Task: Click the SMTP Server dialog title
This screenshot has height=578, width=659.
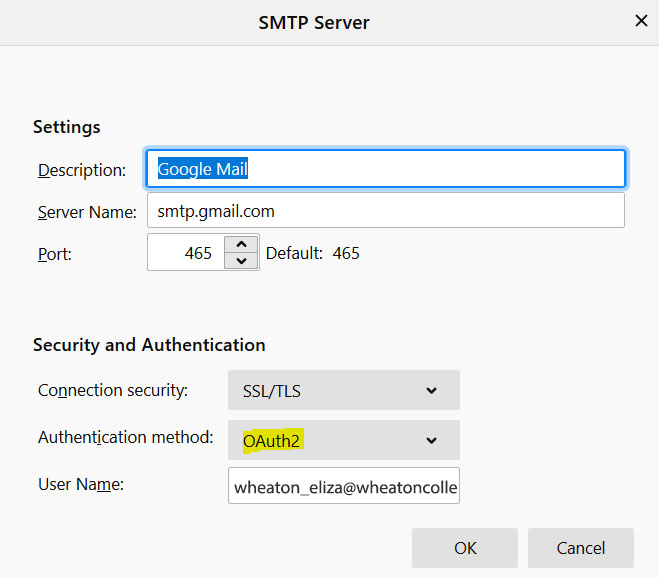Action: coord(314,21)
